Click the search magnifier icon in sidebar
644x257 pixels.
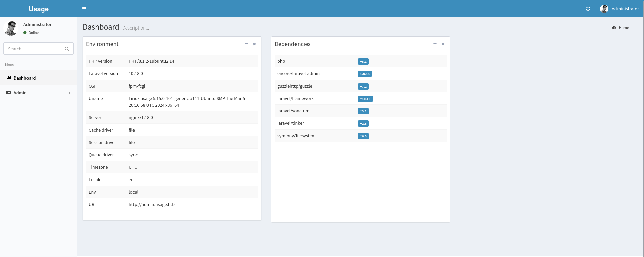click(67, 49)
